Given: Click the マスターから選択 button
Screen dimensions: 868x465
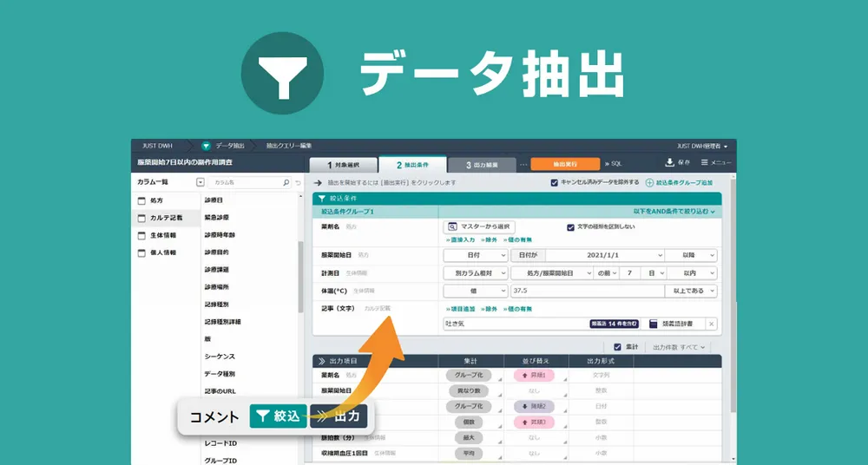Looking at the screenshot, I should tap(479, 227).
